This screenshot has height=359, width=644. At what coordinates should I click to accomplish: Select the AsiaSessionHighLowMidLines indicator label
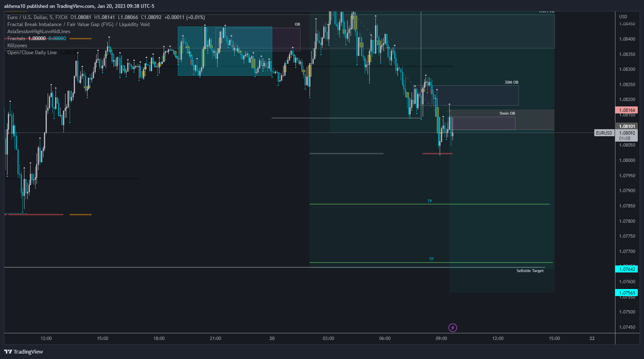pos(39,31)
